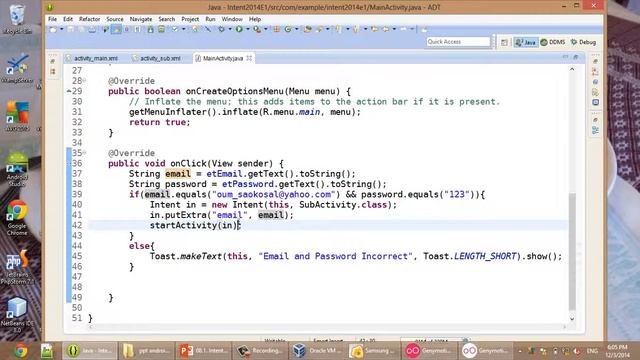Click inside the Quick Access field
This screenshot has width=640, height=360.
[458, 42]
